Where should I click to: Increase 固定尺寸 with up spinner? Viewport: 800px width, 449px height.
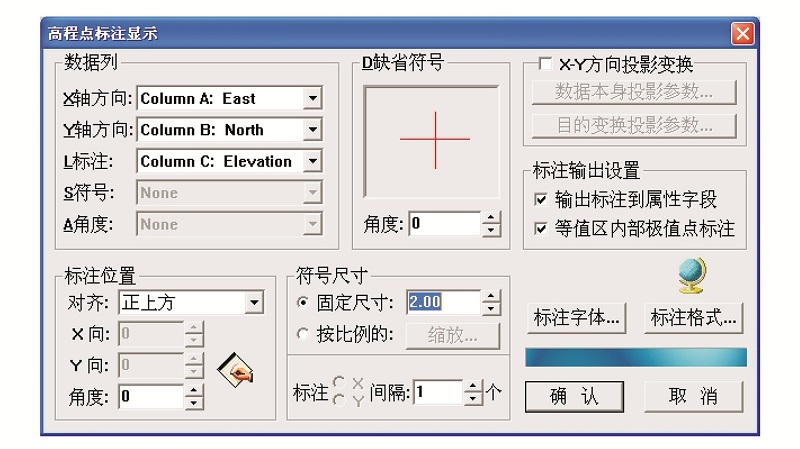tap(491, 296)
